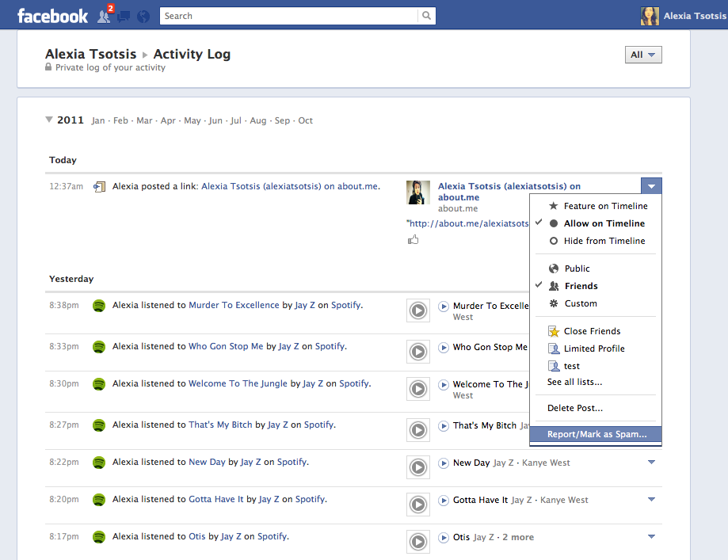Click the like thumbs-up icon

(413, 239)
